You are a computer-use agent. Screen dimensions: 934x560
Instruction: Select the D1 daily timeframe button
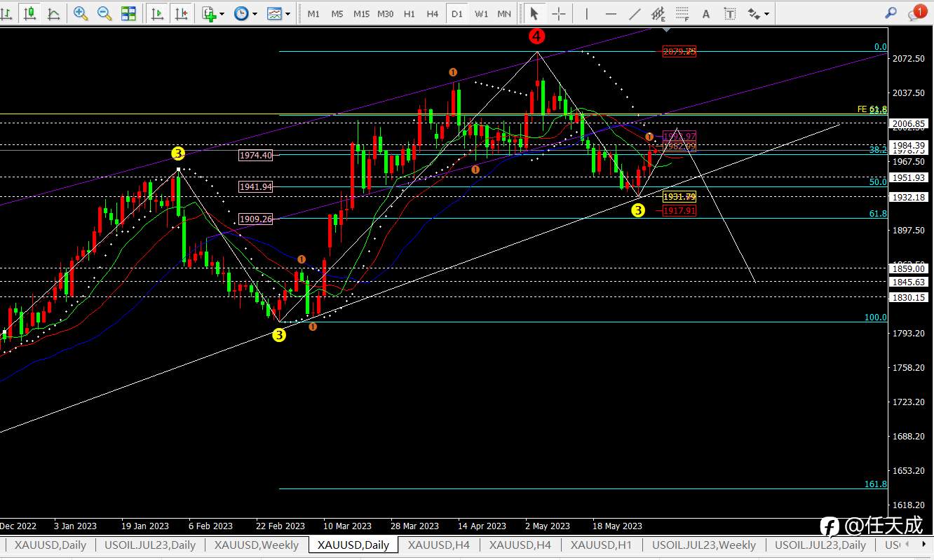[x=457, y=14]
